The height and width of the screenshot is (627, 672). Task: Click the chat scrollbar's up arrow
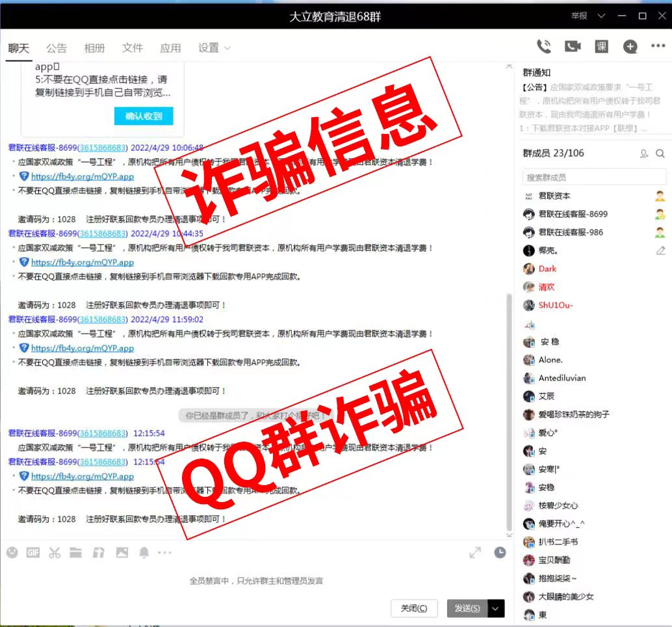(x=509, y=66)
